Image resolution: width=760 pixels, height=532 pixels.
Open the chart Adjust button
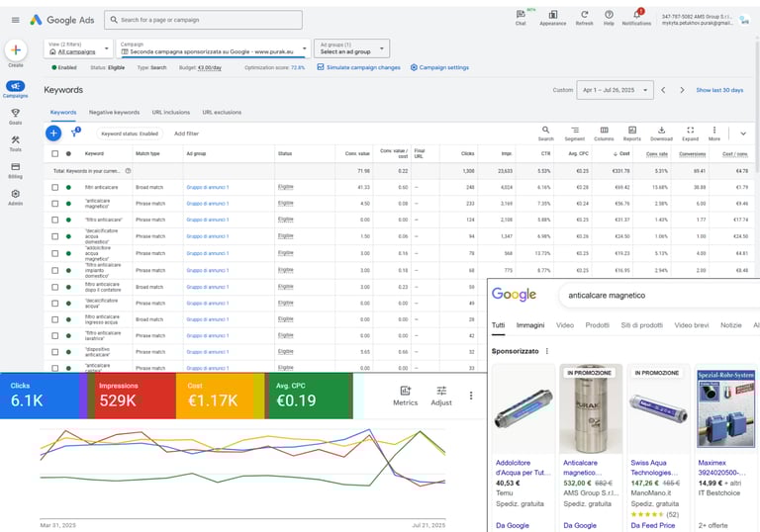click(441, 396)
